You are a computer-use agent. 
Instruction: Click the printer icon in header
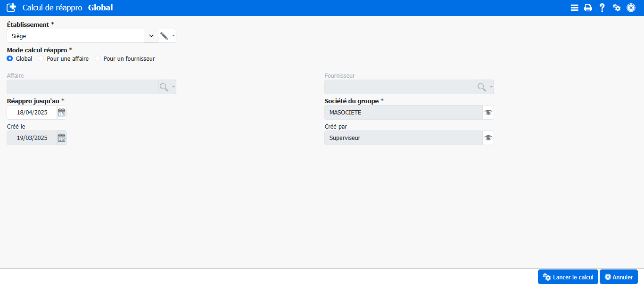pyautogui.click(x=588, y=8)
